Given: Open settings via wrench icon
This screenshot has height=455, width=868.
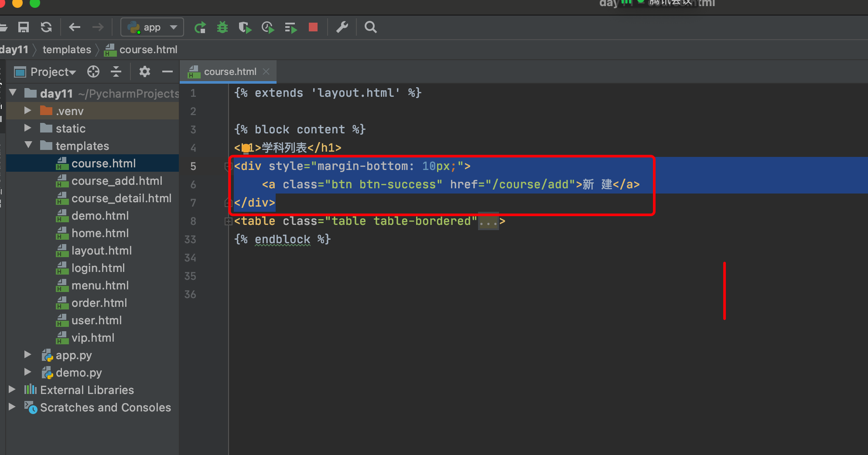Looking at the screenshot, I should pyautogui.click(x=342, y=27).
